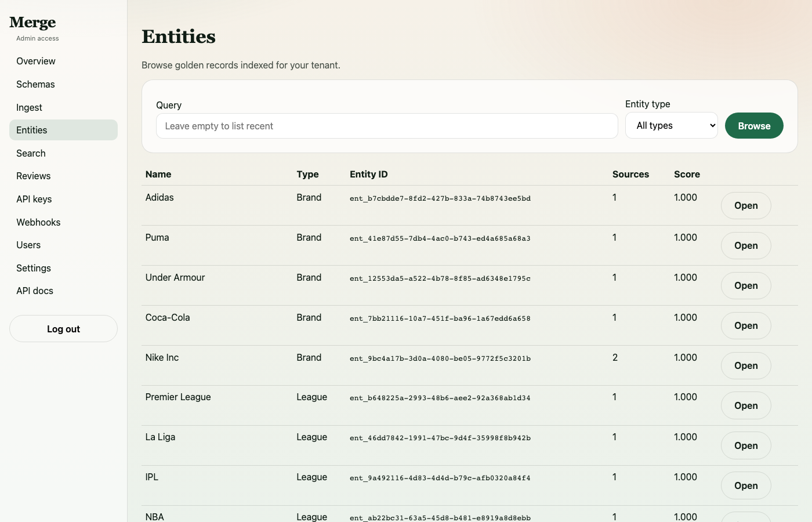Click the Brand type in Adidas row

coord(309,197)
